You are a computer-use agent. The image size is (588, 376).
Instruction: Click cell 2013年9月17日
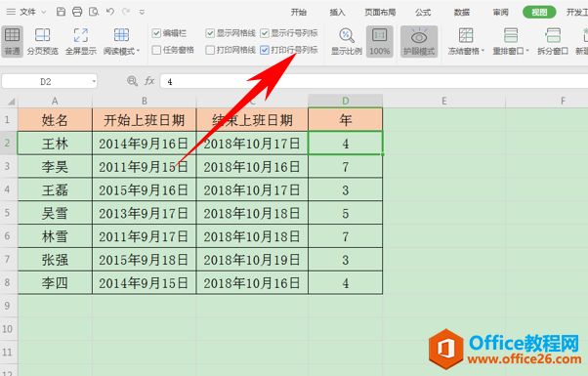tap(144, 213)
